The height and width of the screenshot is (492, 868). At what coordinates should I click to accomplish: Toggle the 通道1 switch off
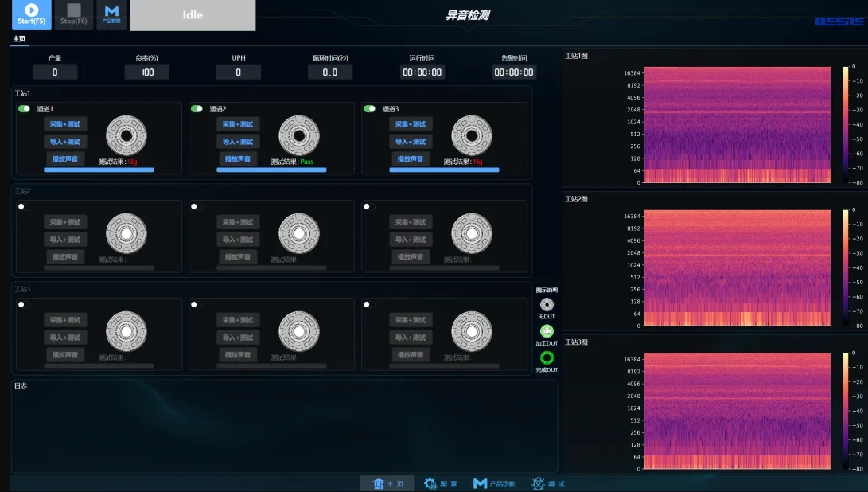24,109
